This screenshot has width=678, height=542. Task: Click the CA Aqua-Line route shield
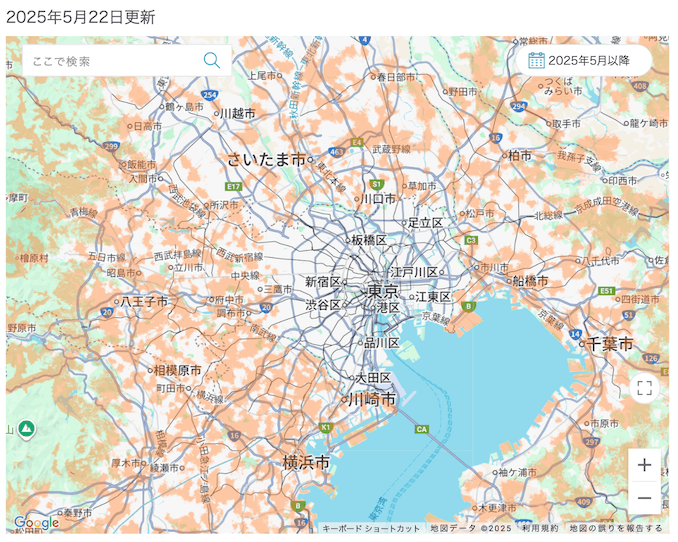tap(421, 429)
